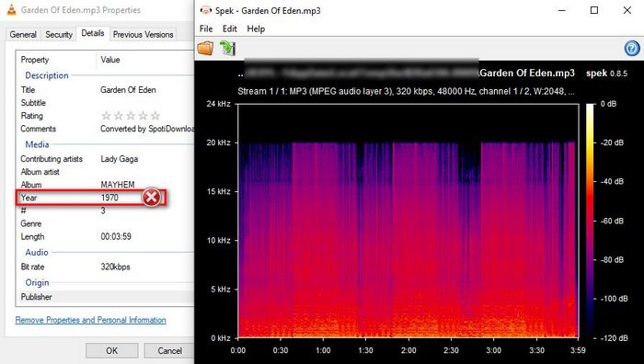Select the Comments value Converted by SpotiDownload

pyautogui.click(x=147, y=129)
